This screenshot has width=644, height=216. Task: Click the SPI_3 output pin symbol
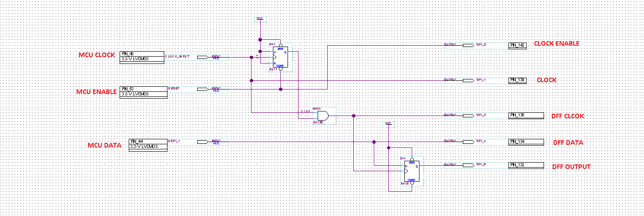coord(468,45)
